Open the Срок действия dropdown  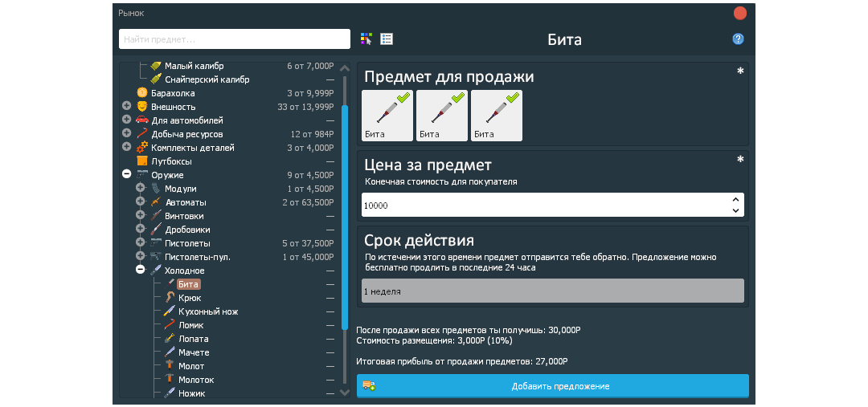pos(552,291)
